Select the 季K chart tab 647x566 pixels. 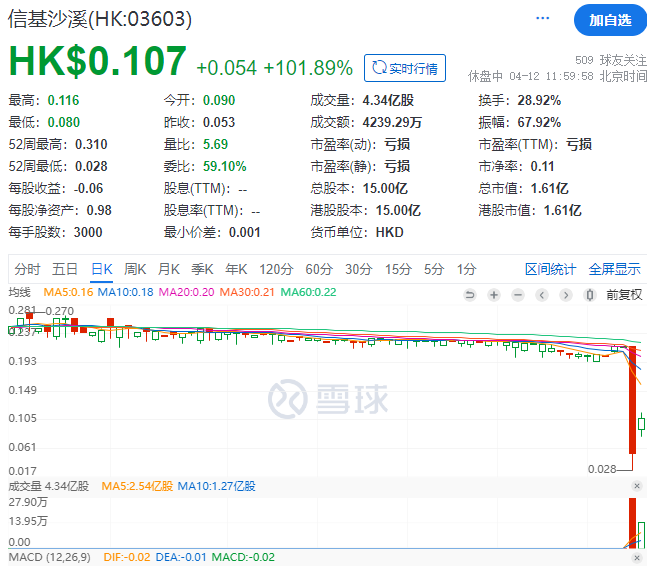pyautogui.click(x=202, y=269)
